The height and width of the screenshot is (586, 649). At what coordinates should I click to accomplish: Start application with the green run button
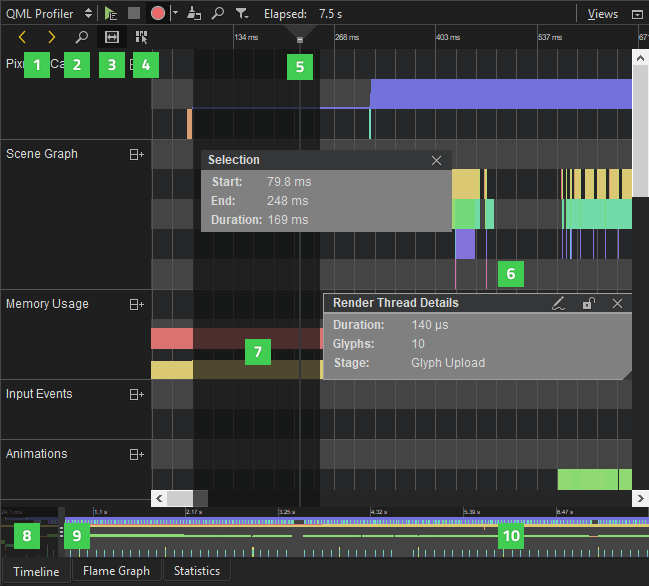(x=111, y=14)
